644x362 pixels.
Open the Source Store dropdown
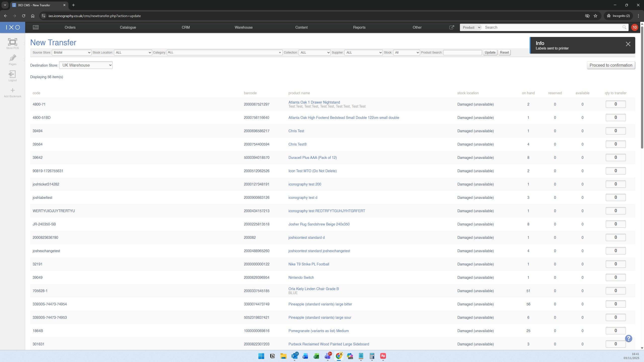(72, 53)
